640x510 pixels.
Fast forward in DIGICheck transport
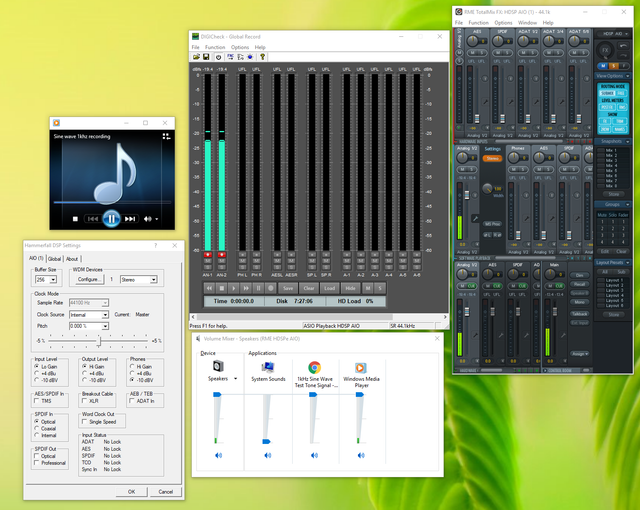246,288
